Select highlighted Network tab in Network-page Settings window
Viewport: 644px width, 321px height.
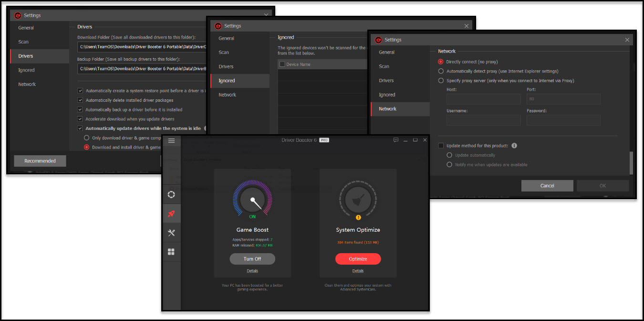coord(400,109)
